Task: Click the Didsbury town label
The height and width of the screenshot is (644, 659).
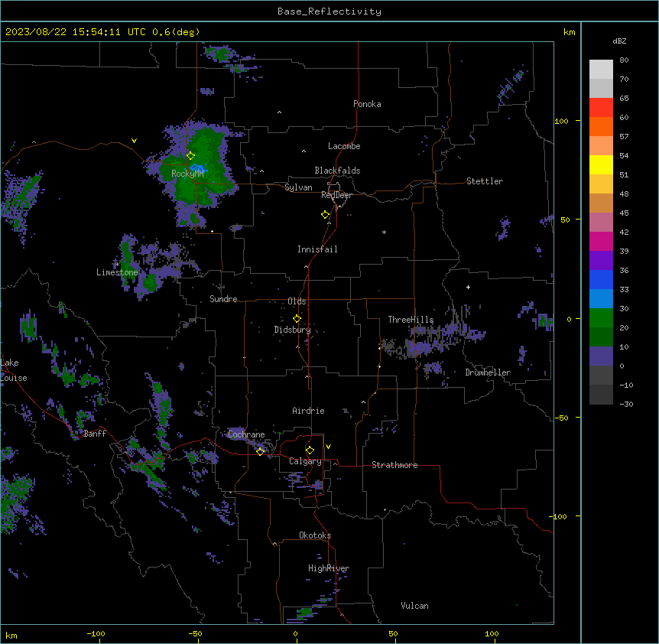Action: click(x=293, y=330)
